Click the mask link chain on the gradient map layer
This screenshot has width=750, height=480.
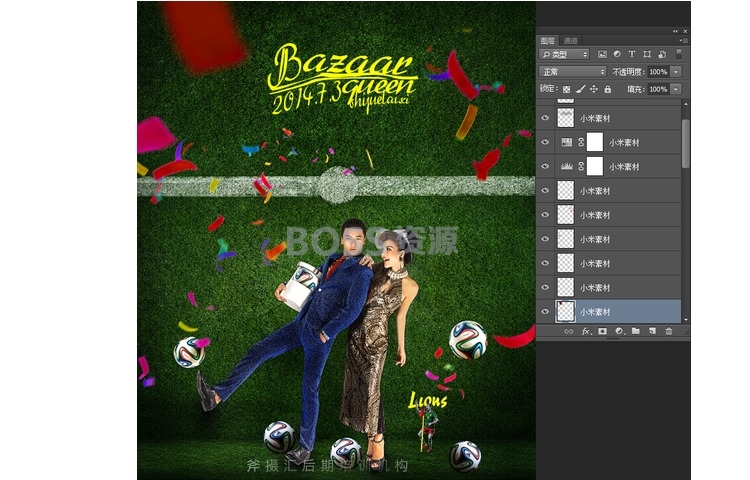point(581,142)
